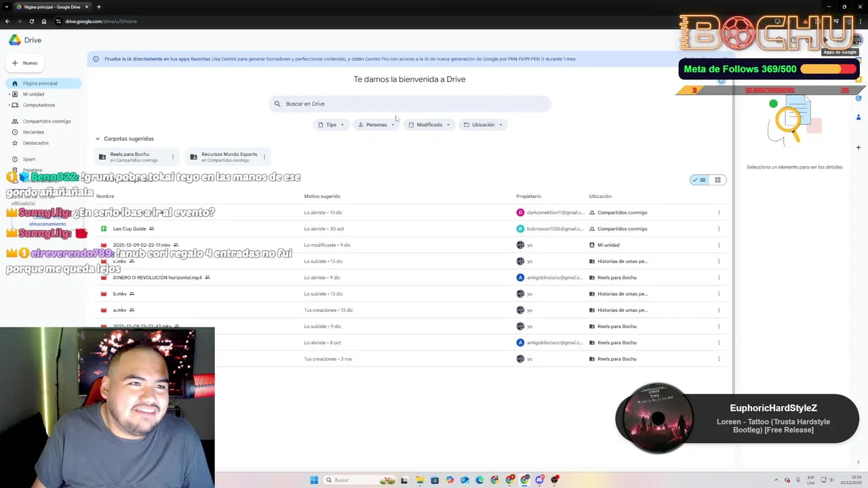
Task: Open the Windows Start menu
Action: [x=314, y=480]
